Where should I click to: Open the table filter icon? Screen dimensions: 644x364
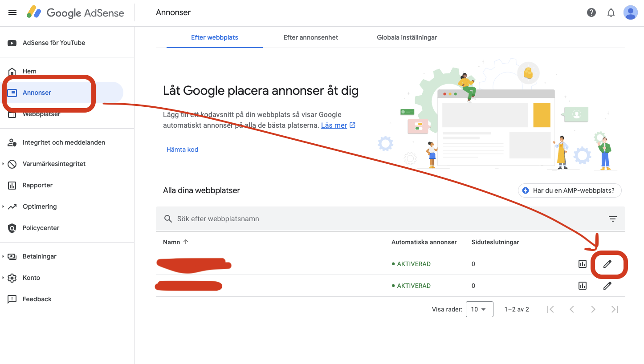613,219
